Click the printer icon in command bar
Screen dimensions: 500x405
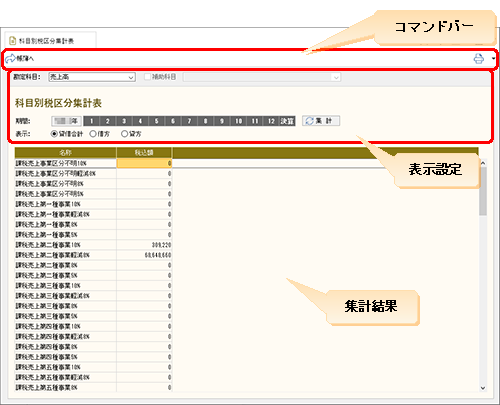479,59
